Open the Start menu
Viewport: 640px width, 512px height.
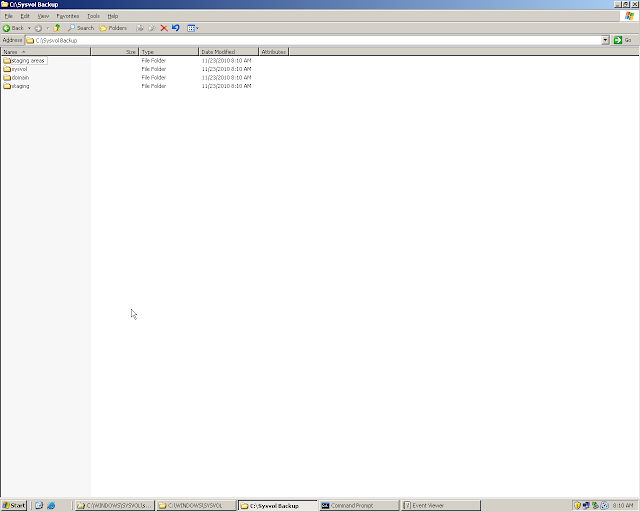point(13,505)
